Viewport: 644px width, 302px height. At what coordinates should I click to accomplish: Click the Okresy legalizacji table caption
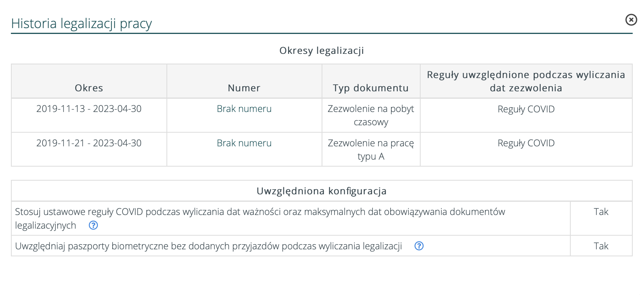click(322, 51)
